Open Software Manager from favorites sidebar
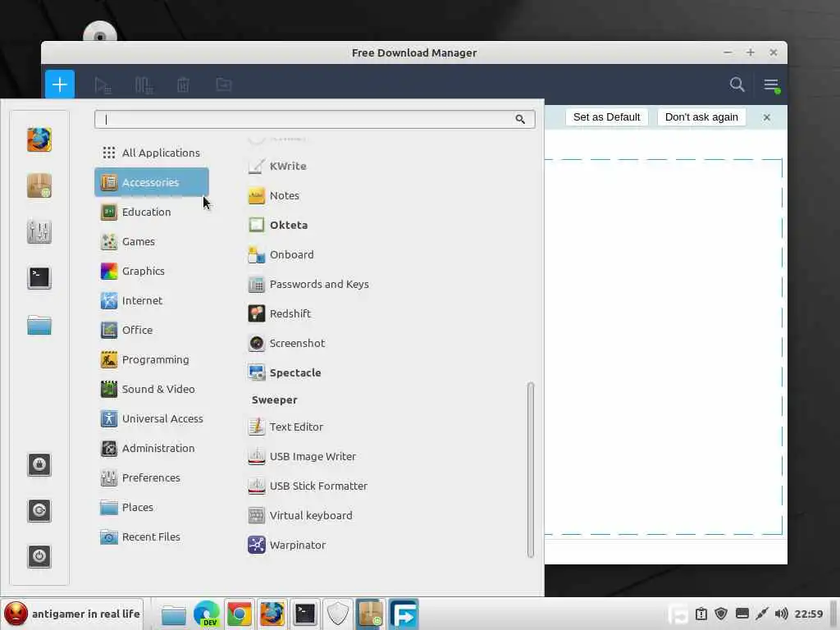This screenshot has width=840, height=630. (39, 186)
